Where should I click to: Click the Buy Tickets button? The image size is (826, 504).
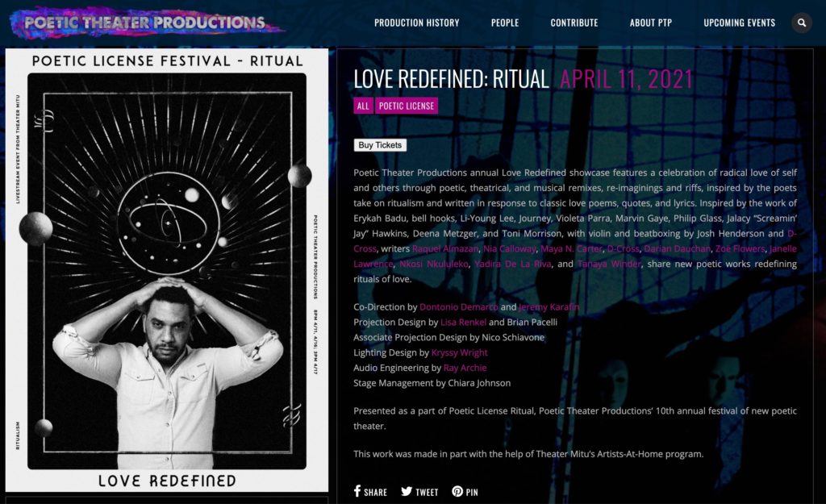pos(380,145)
